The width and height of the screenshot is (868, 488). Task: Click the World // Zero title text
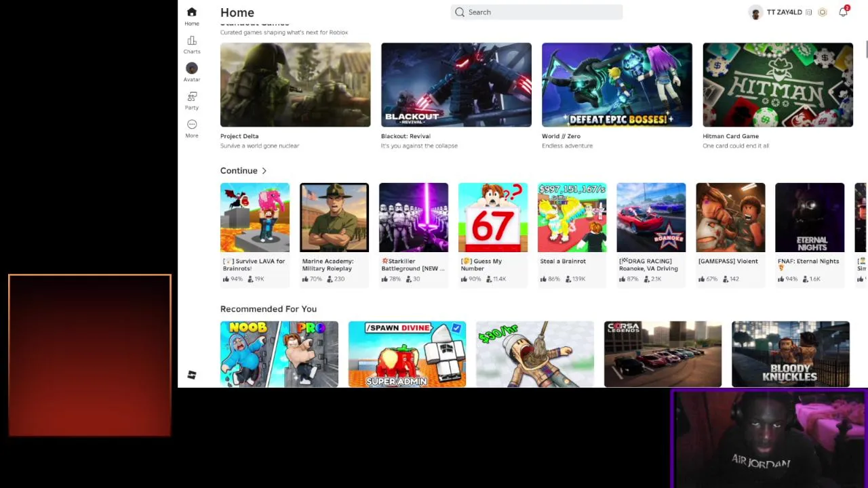pyautogui.click(x=561, y=136)
